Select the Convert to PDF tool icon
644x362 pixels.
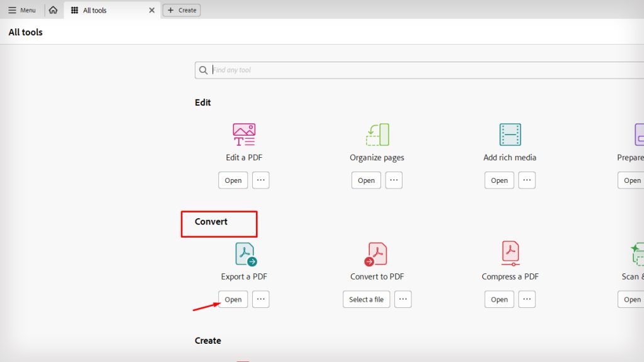[376, 253]
